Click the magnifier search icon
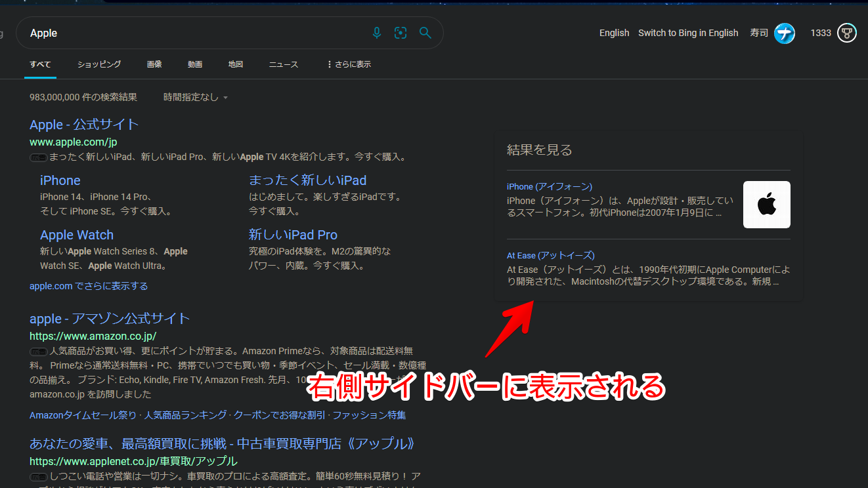The image size is (868, 488). coord(425,33)
